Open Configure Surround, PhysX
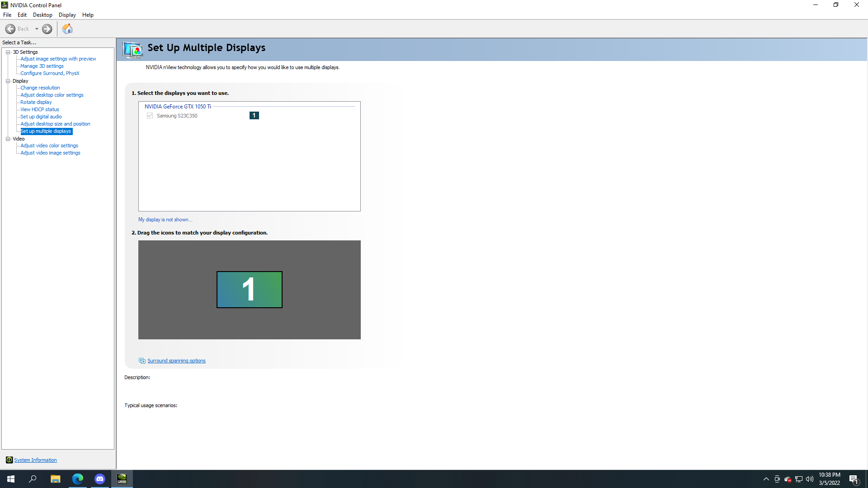The width and height of the screenshot is (868, 488). (x=50, y=73)
